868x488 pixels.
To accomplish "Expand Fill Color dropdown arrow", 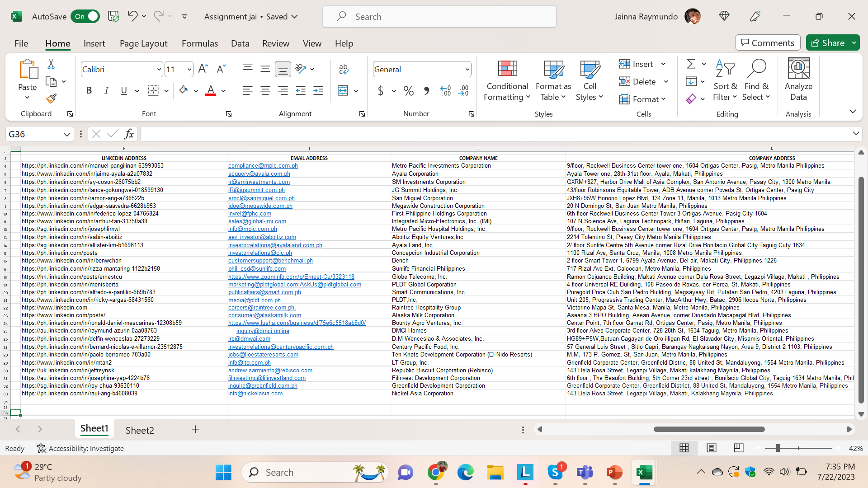I will pyautogui.click(x=196, y=91).
